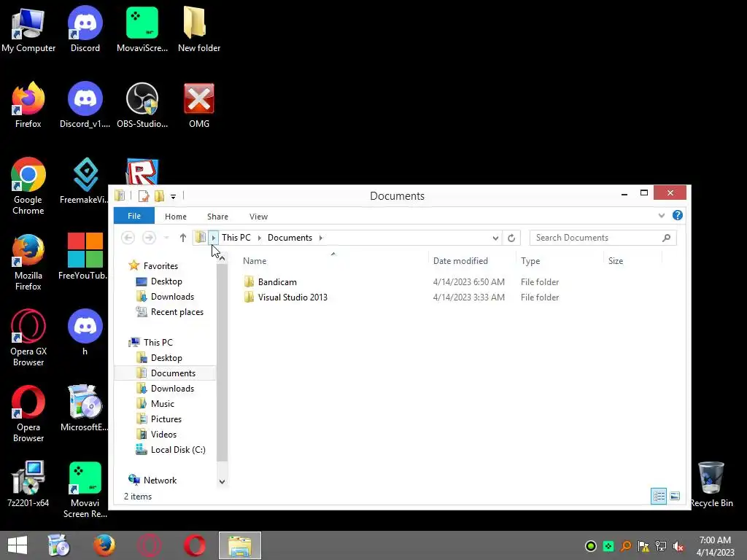Open the File menu tab

[134, 216]
